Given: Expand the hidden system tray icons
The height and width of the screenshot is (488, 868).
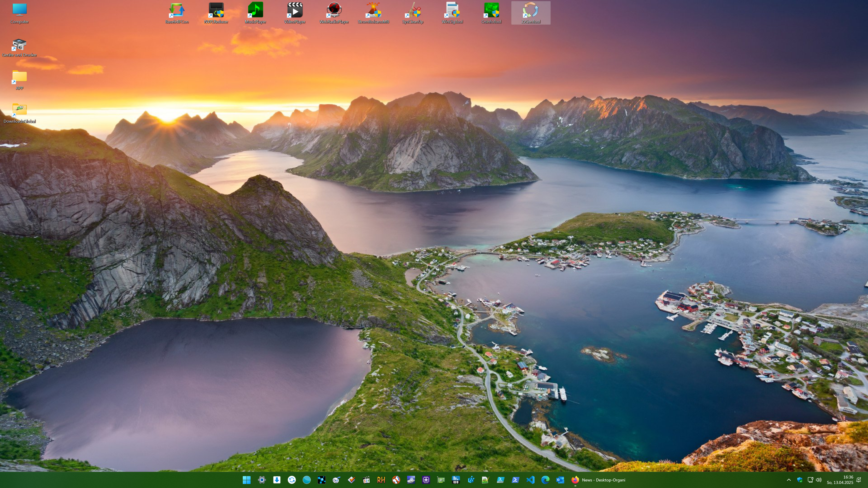Looking at the screenshot, I should coord(789,480).
